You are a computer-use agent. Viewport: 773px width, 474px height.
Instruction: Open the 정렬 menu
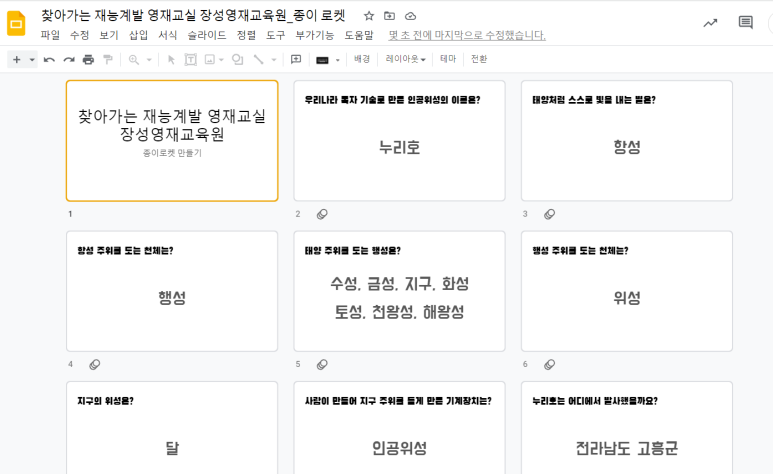click(x=246, y=35)
